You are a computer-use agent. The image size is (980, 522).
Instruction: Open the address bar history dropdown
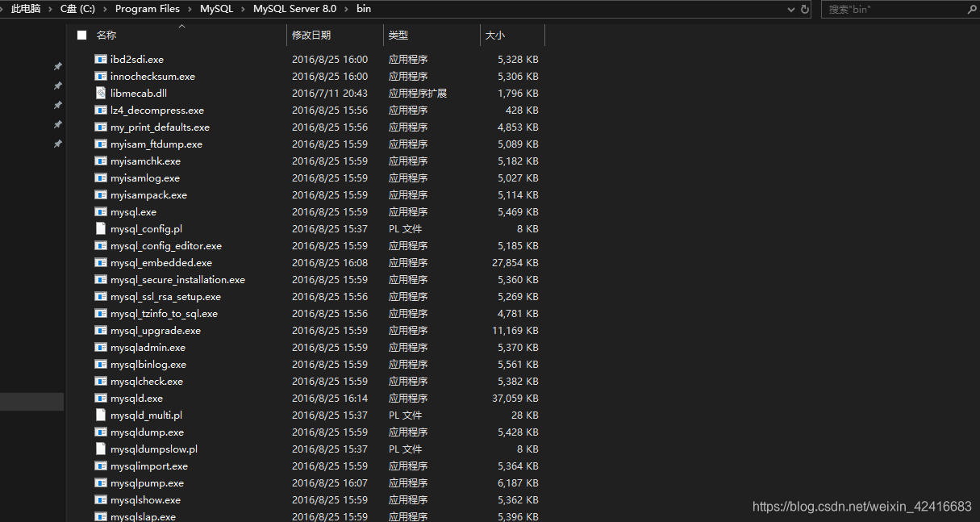point(790,9)
